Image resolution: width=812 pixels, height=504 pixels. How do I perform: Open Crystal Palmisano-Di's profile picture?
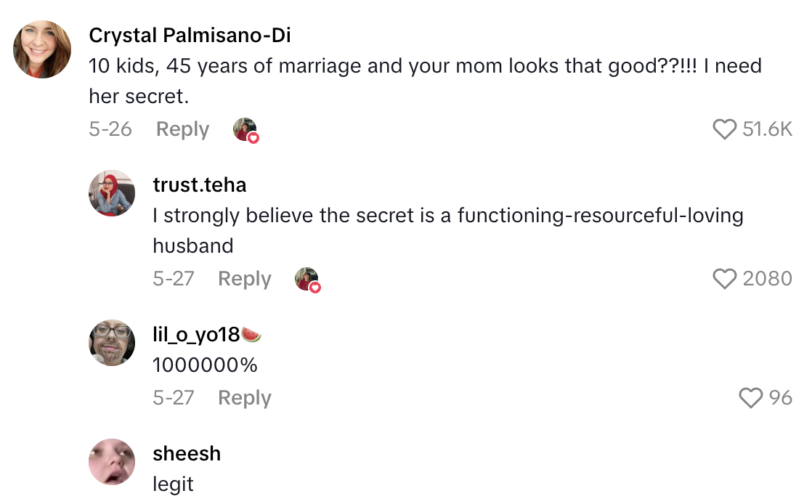(x=42, y=49)
